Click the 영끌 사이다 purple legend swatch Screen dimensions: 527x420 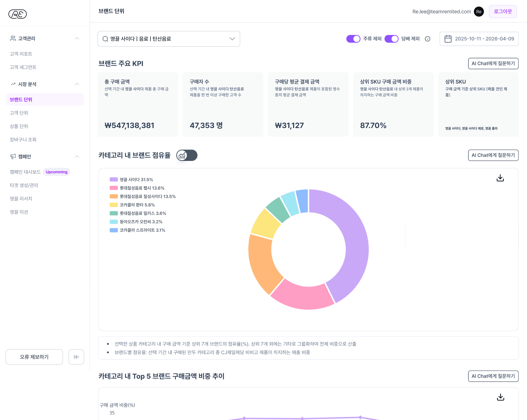click(114, 179)
